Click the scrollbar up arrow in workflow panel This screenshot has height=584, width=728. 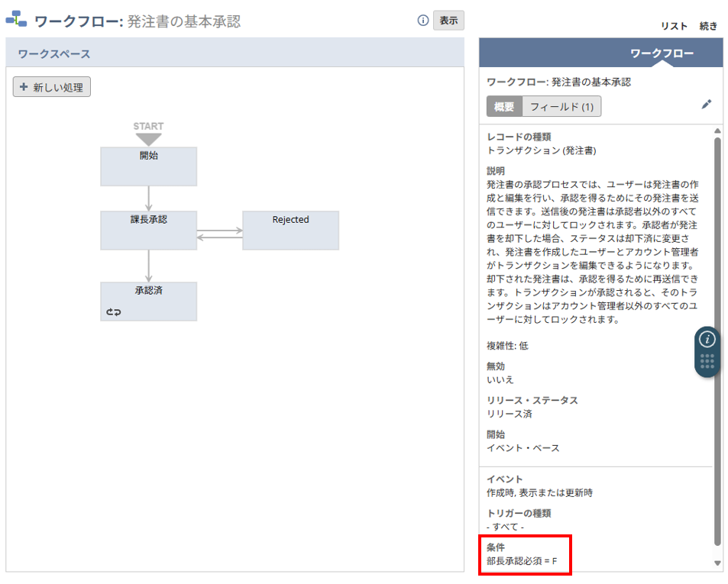pyautogui.click(x=717, y=131)
